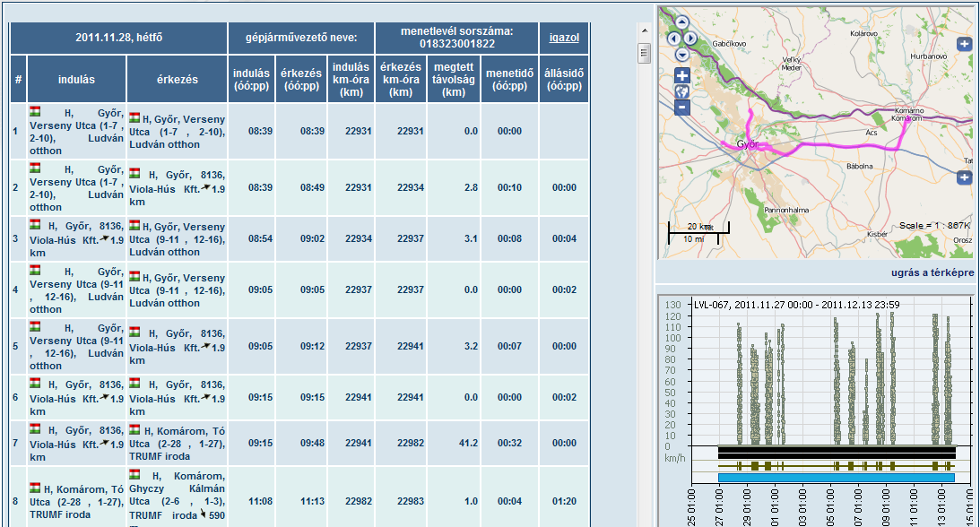Pan the map west with the left arrow

click(673, 39)
